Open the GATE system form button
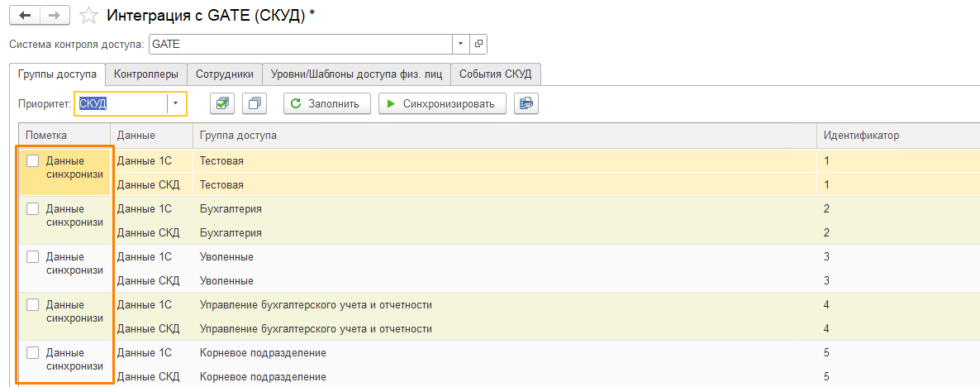 point(478,44)
